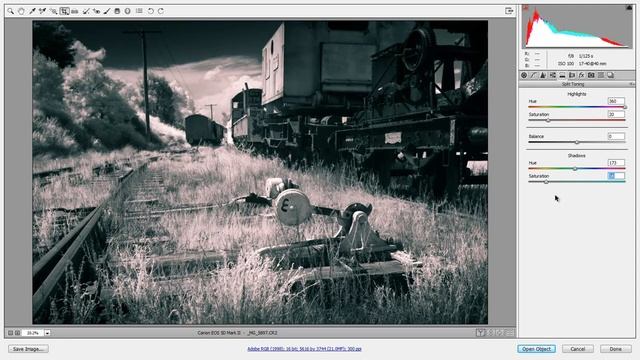Open the Camera Raw preferences dialog icon
The height and width of the screenshot is (360, 640).
point(139,11)
